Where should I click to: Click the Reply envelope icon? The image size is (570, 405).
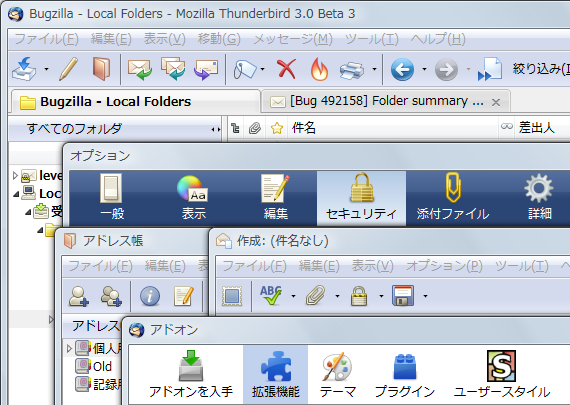point(140,69)
